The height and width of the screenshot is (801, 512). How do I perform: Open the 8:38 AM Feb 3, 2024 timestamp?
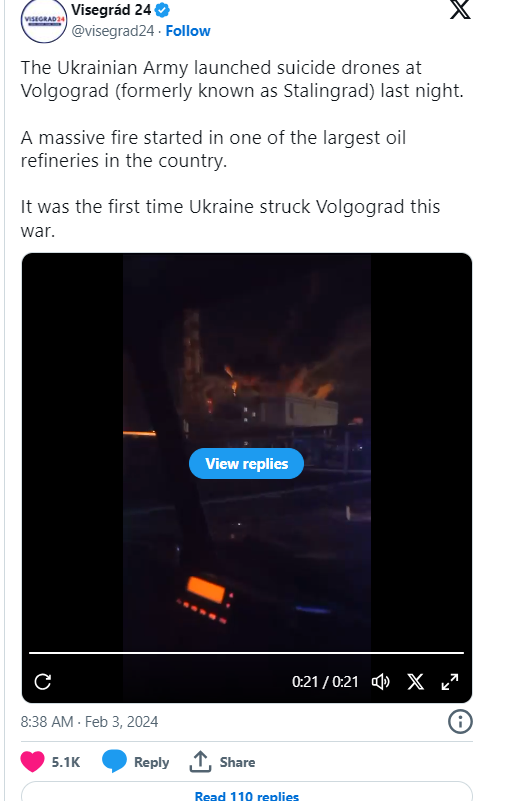[89, 722]
